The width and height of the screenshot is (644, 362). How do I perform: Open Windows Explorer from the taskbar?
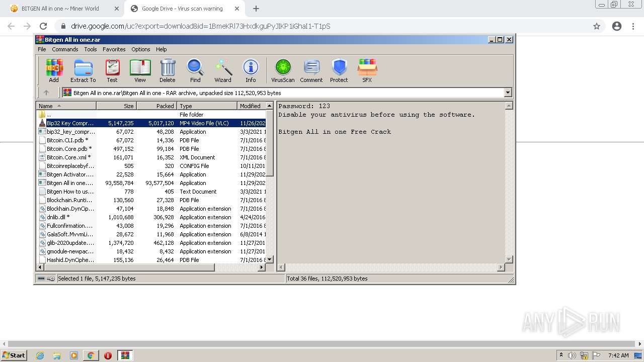(57, 355)
